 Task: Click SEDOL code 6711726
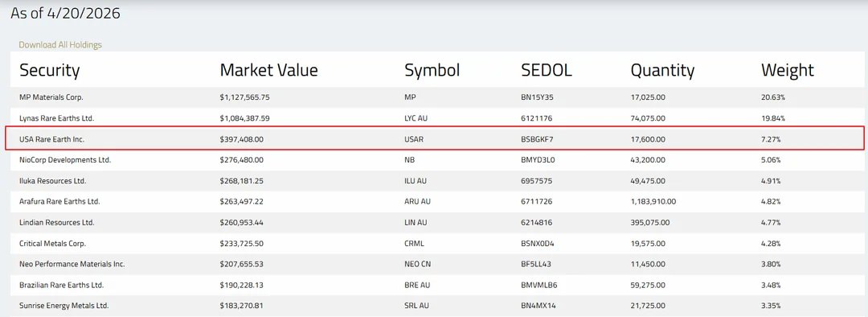536,202
